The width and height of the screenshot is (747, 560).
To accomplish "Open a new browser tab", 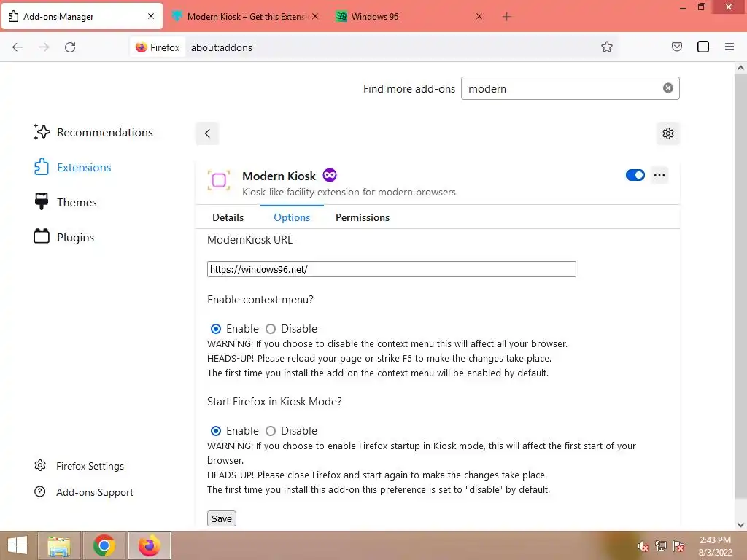I will tap(506, 17).
